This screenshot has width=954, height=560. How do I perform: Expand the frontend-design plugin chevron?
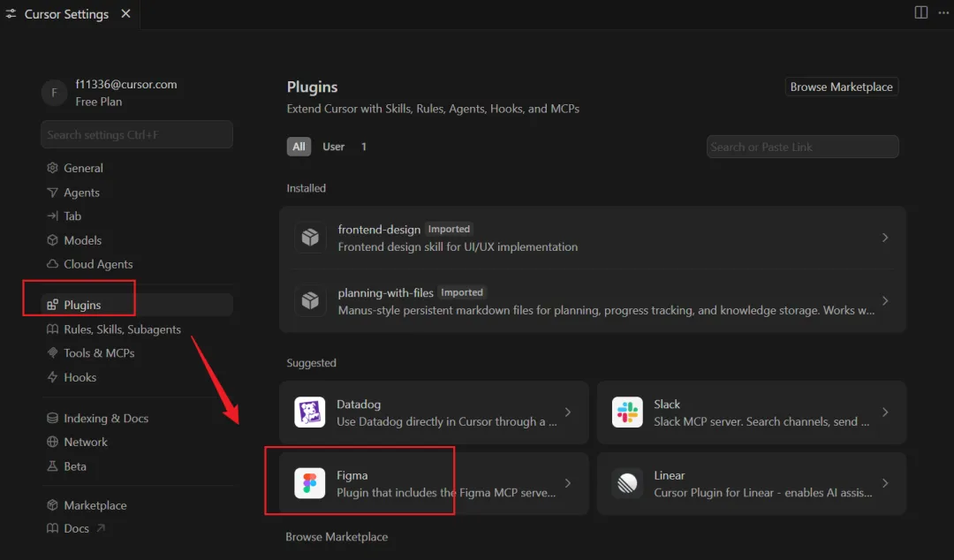pos(885,238)
